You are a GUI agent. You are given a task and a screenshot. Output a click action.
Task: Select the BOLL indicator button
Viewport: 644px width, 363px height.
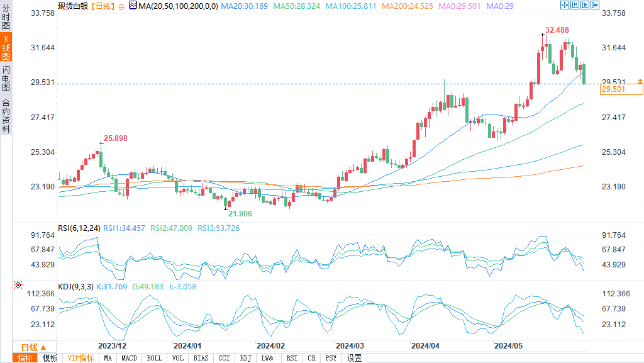[154, 358]
